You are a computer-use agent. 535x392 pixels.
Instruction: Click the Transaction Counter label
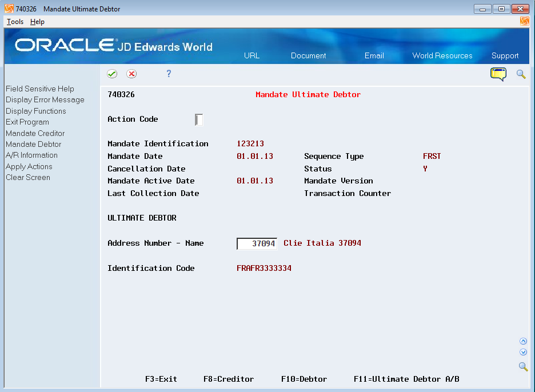[x=348, y=193]
